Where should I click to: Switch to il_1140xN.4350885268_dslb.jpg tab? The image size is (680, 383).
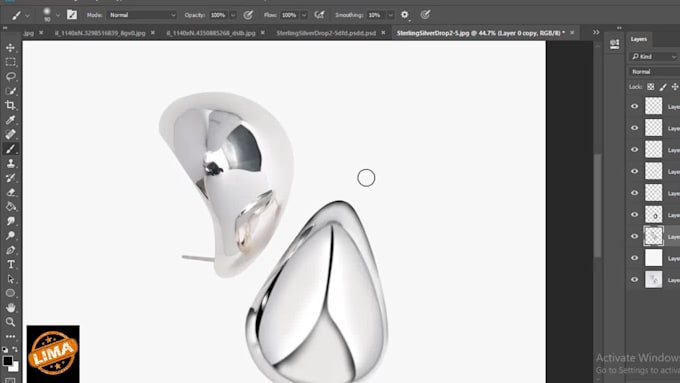[211, 33]
